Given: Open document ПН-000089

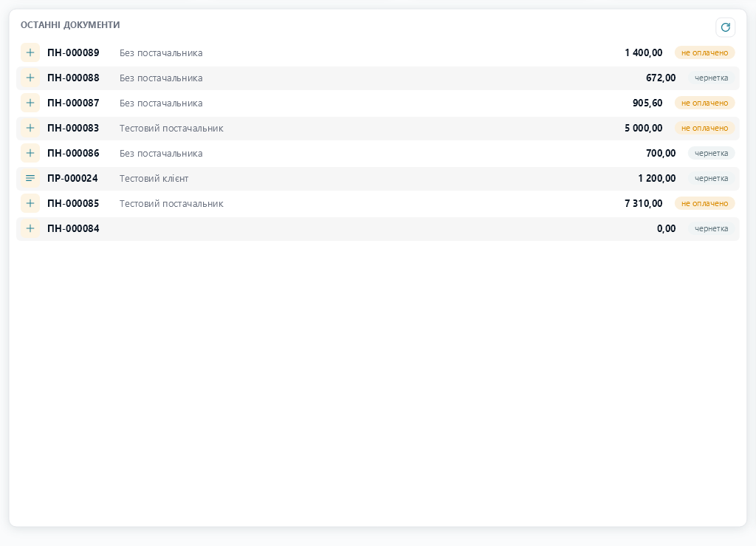Looking at the screenshot, I should click(x=377, y=52).
